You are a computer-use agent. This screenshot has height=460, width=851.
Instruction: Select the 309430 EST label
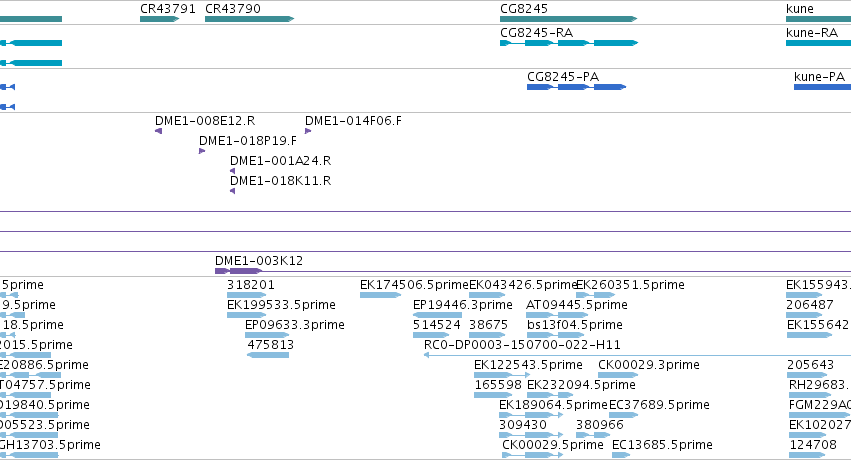click(x=523, y=425)
